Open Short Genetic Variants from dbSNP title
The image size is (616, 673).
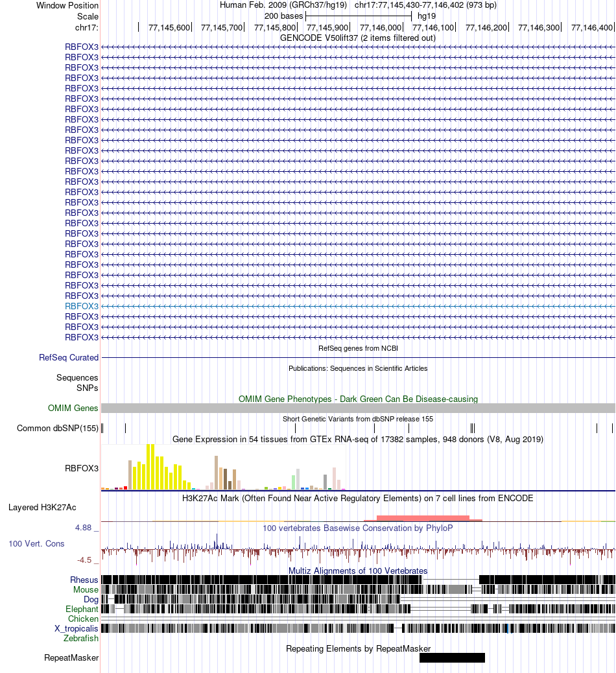pos(358,419)
